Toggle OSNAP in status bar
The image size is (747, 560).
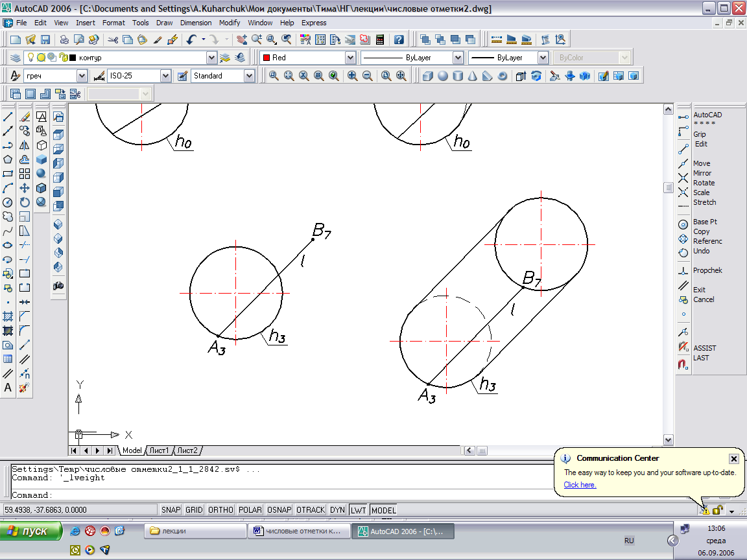[279, 510]
